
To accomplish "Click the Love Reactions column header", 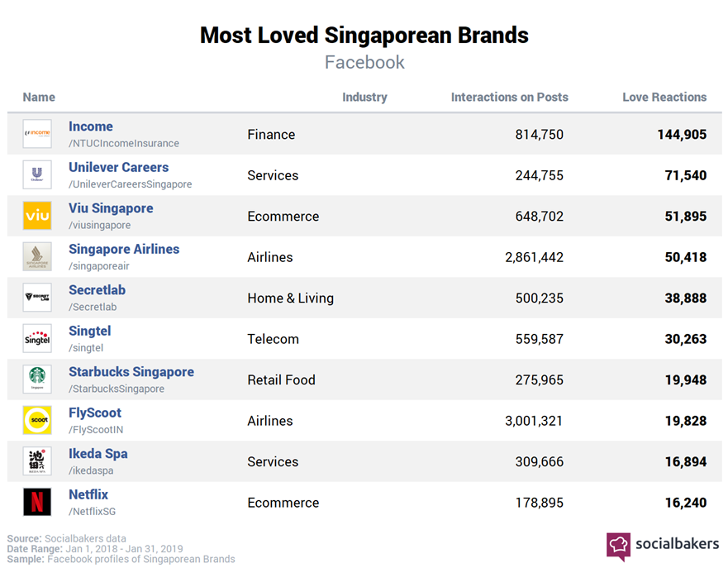I will pos(664,97).
